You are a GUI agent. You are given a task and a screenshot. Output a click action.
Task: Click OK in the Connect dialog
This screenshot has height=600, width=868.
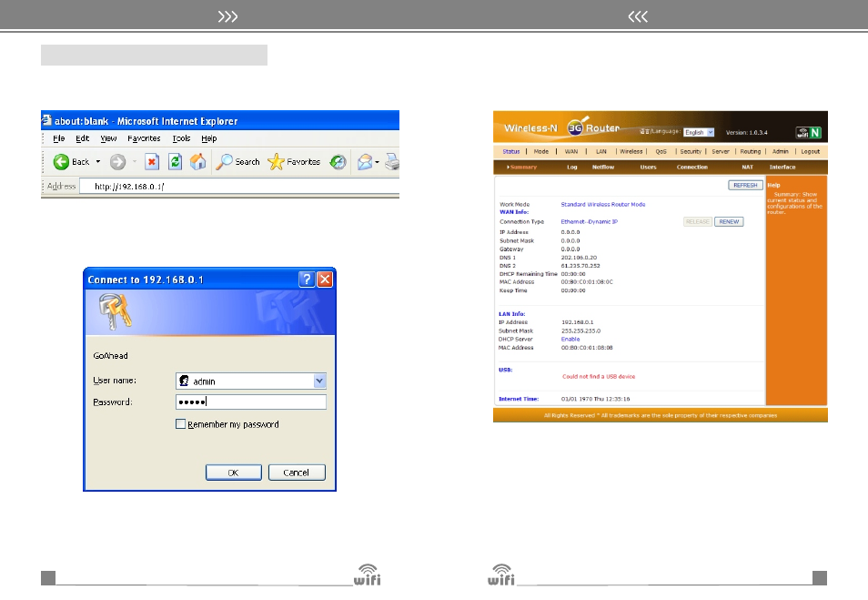(x=234, y=472)
